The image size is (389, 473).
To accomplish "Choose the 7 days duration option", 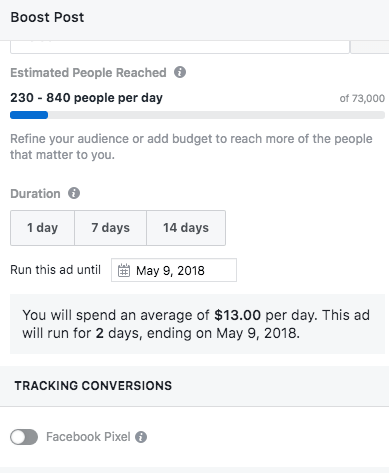I will pos(110,228).
